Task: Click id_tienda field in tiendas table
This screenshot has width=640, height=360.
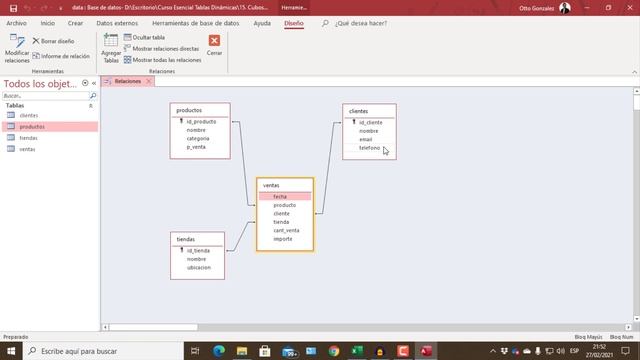Action: [x=198, y=251]
